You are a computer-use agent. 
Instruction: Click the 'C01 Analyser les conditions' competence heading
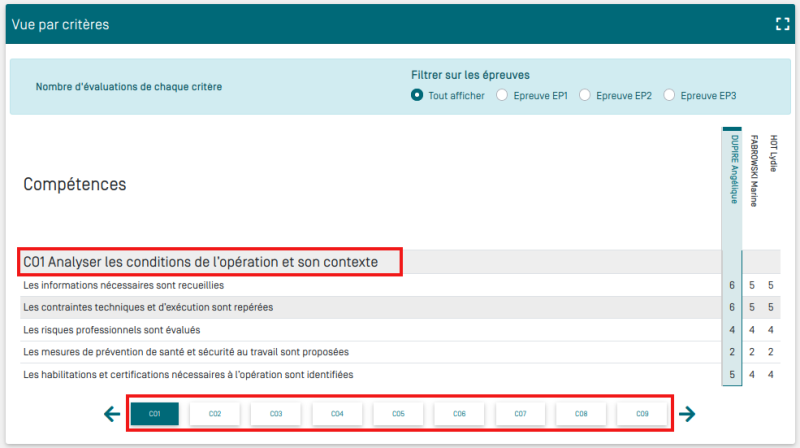(x=201, y=263)
